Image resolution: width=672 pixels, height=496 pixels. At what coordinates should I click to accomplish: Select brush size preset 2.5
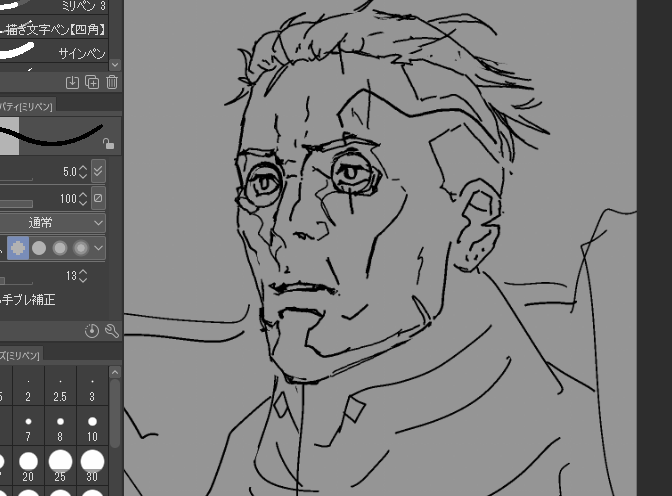pos(60,386)
